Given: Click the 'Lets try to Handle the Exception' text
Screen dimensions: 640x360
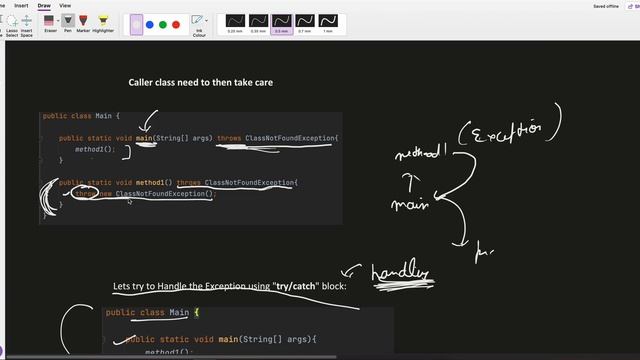Looking at the screenshot, I should click(230, 286).
